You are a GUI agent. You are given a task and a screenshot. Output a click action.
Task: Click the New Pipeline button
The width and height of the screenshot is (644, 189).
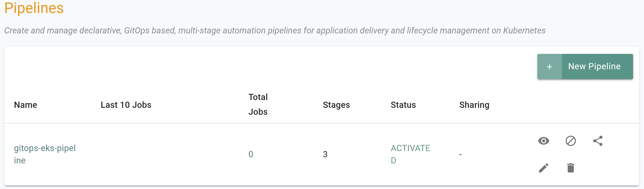[585, 66]
